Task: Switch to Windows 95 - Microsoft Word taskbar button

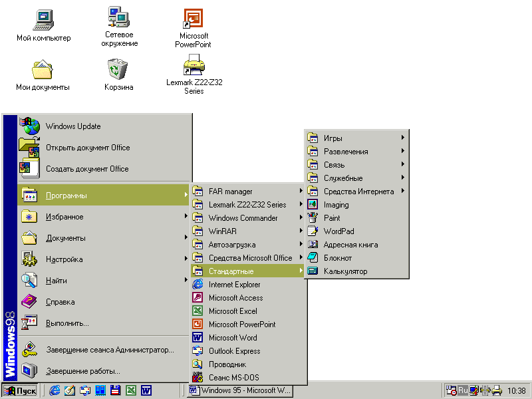Action: pos(241,390)
